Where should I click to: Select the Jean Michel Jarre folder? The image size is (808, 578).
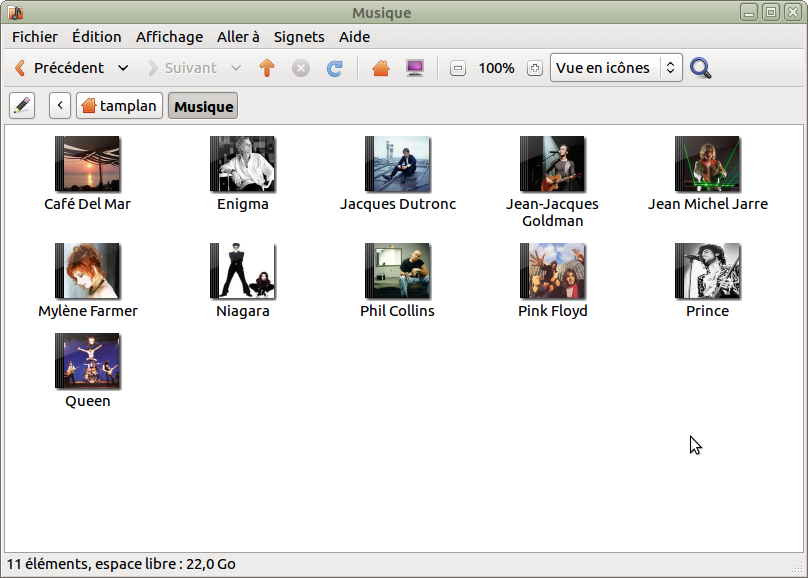(708, 174)
